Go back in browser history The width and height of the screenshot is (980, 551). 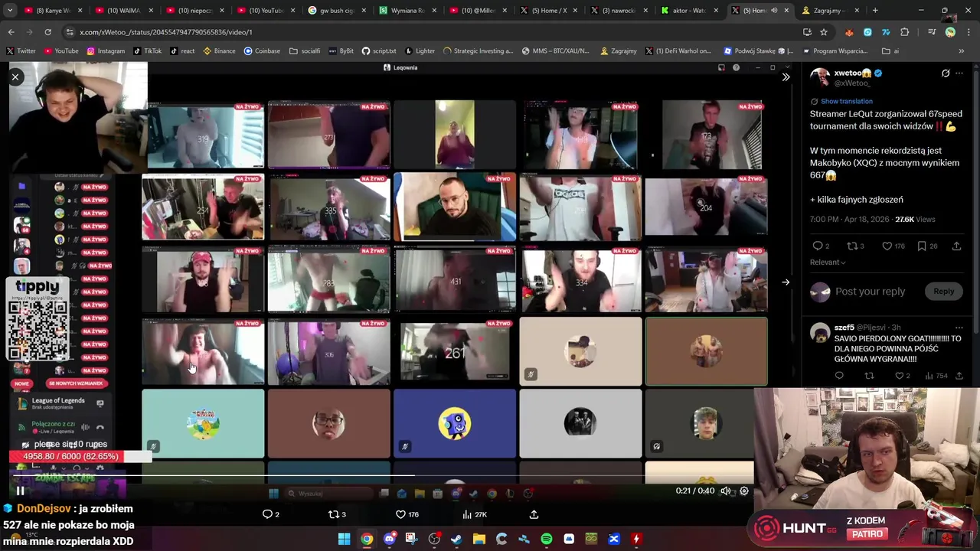pos(11,32)
